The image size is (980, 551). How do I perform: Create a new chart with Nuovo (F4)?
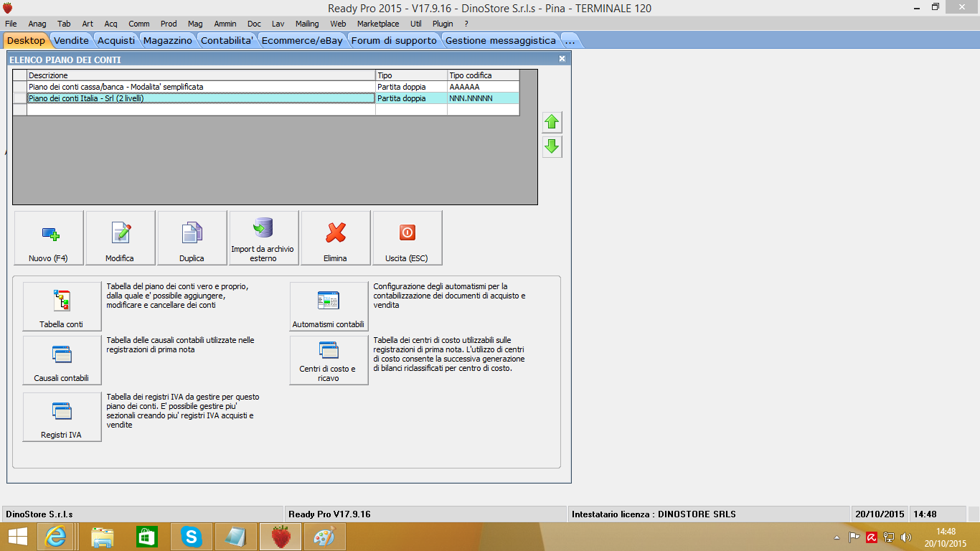click(49, 238)
